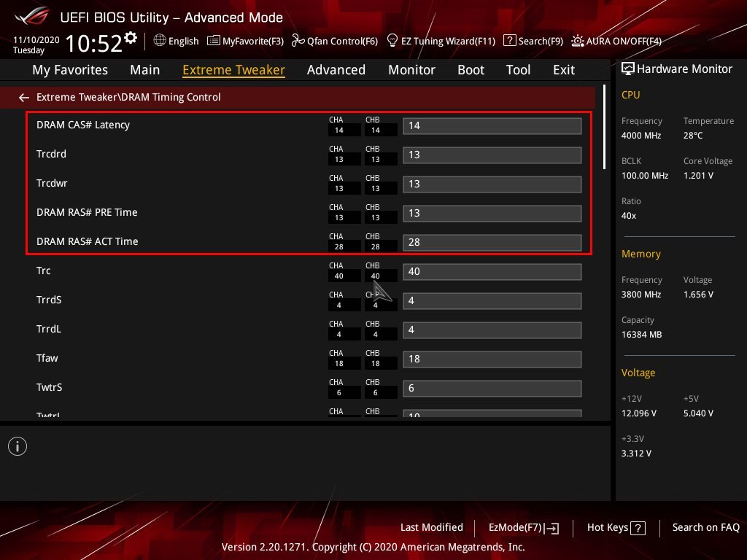Screen dimensions: 747x560
Task: Go back using the left arrow
Action: pyautogui.click(x=24, y=98)
